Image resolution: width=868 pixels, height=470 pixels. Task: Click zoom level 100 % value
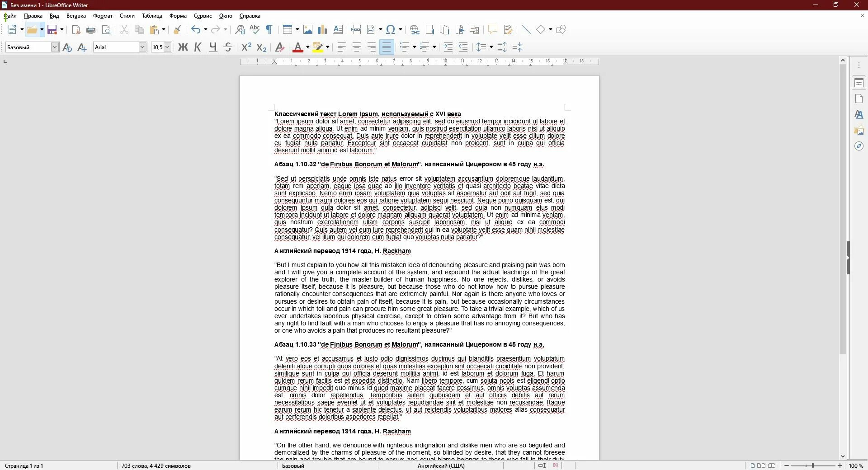pyautogui.click(x=855, y=465)
